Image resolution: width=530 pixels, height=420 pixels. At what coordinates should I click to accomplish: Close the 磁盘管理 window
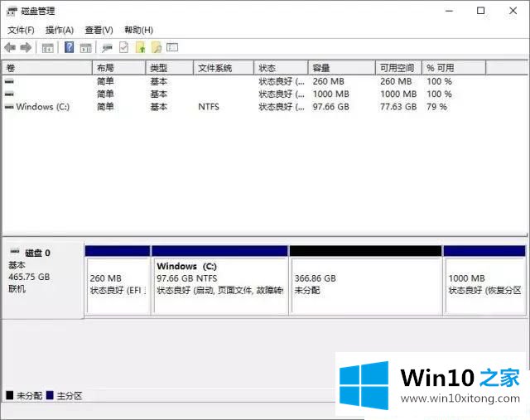click(x=513, y=11)
